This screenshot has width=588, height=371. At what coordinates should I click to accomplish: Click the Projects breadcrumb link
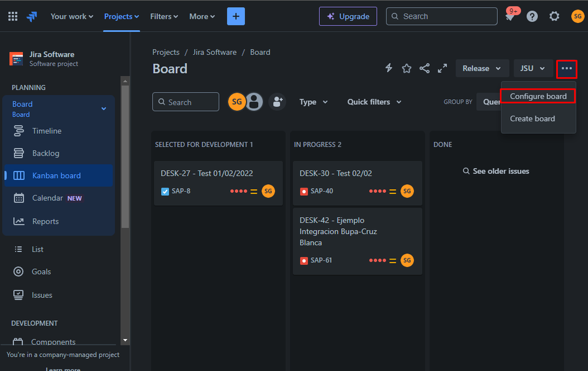[166, 52]
